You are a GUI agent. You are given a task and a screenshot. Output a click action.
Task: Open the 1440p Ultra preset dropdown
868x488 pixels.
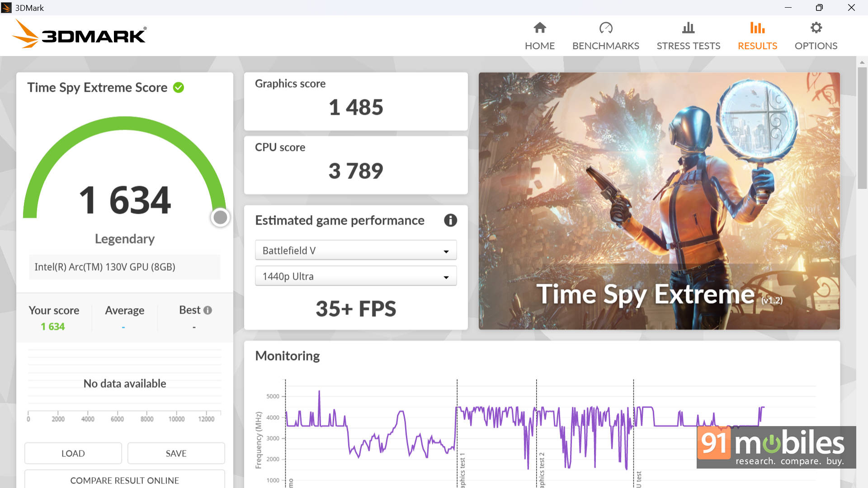pos(355,276)
